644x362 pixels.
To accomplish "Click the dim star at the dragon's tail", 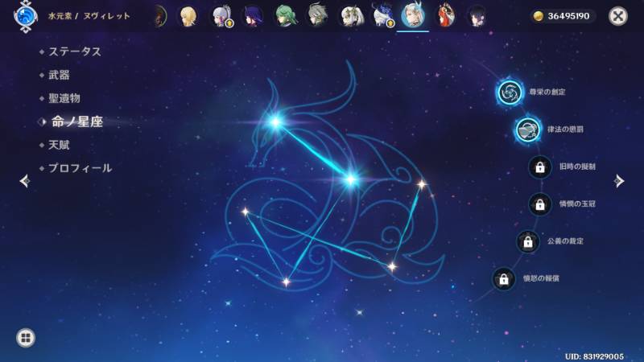I will (392, 267).
